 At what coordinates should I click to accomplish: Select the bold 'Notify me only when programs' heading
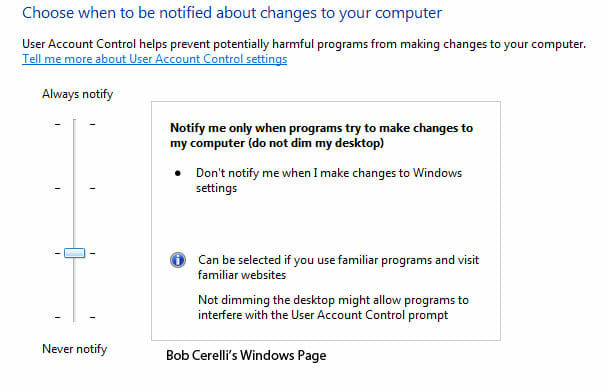tap(321, 135)
